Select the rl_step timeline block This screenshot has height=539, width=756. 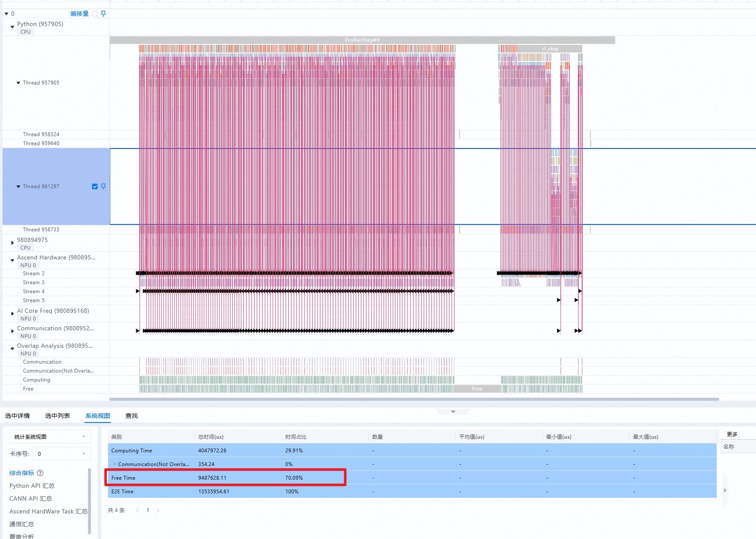550,49
